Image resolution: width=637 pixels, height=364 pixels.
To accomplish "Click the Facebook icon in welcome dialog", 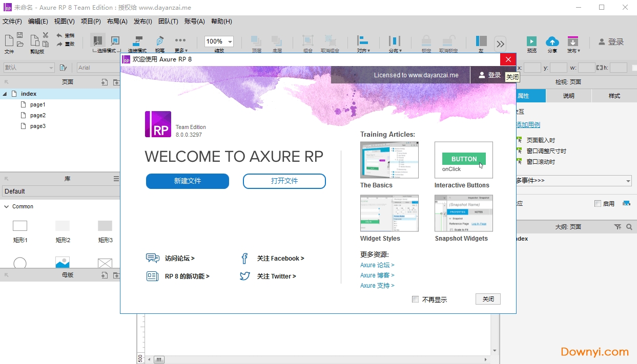I will click(244, 259).
